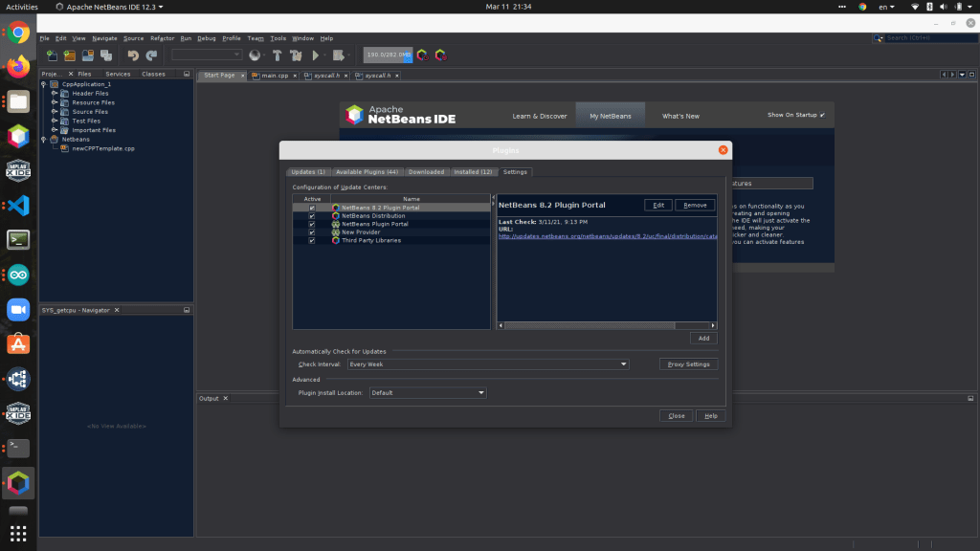980x551 pixels.
Task: Click the Clean and Build icon
Action: [x=296, y=55]
